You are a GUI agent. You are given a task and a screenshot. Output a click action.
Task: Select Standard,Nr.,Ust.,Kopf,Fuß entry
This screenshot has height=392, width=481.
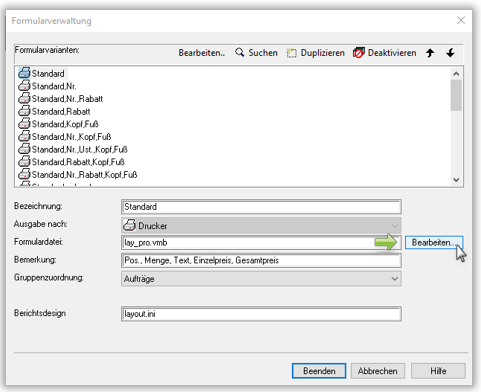[80, 150]
